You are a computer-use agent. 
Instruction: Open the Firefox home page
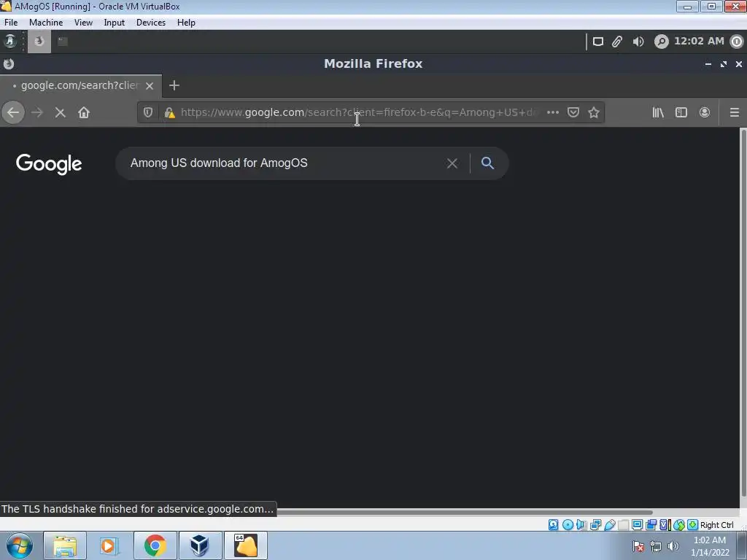point(84,113)
